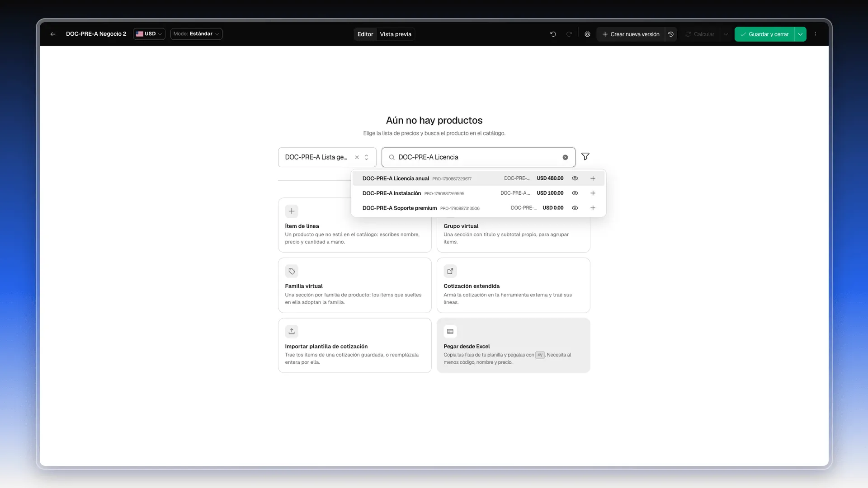The image size is (868, 488).
Task: Open the Modo: Estándar dropdown
Action: (196, 34)
